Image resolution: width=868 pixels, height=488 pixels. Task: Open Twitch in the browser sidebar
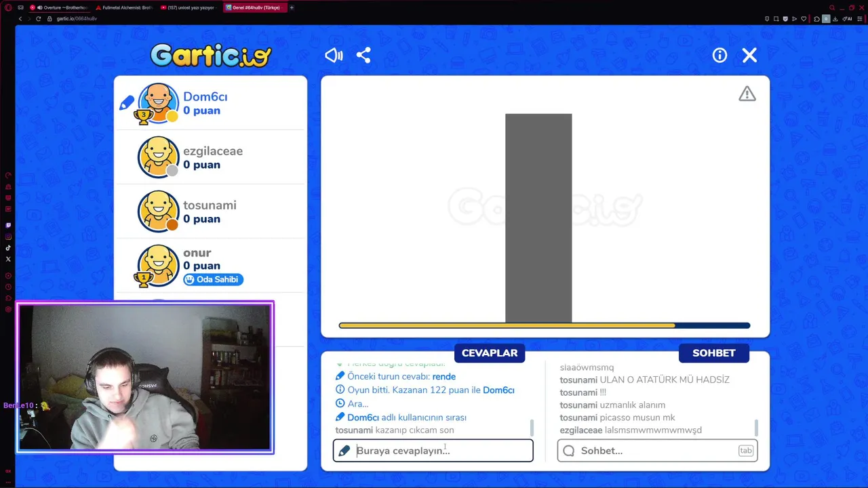tap(8, 225)
